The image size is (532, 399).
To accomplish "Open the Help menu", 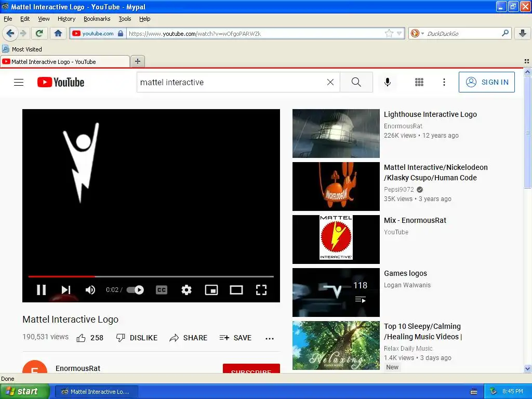I will 144,19.
